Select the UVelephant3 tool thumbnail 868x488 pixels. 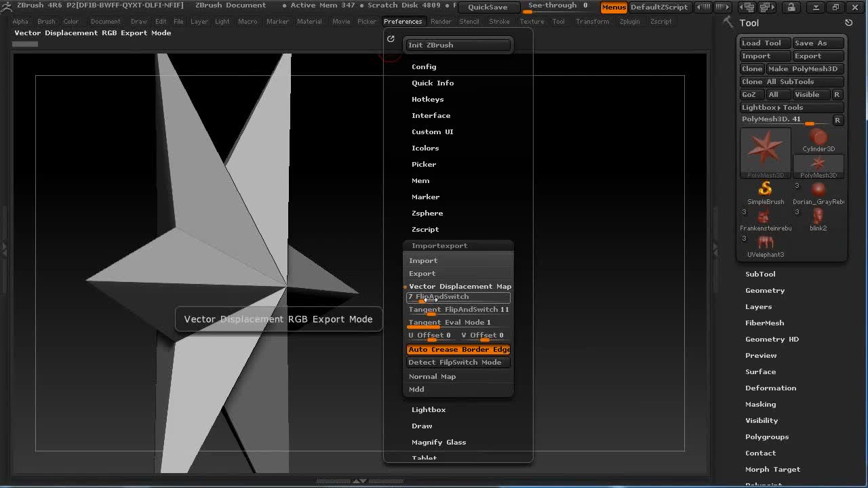766,246
